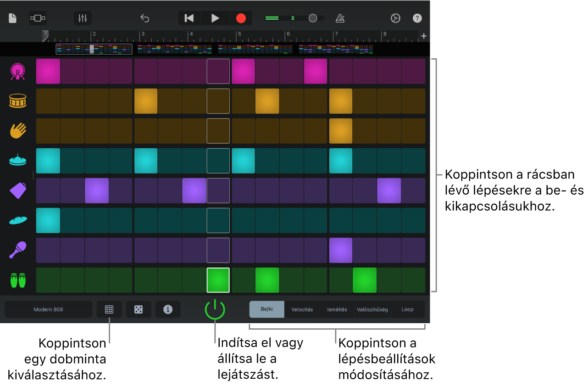The width and height of the screenshot is (588, 387).
Task: Switch to Valószínűség edit mode
Action: click(372, 309)
